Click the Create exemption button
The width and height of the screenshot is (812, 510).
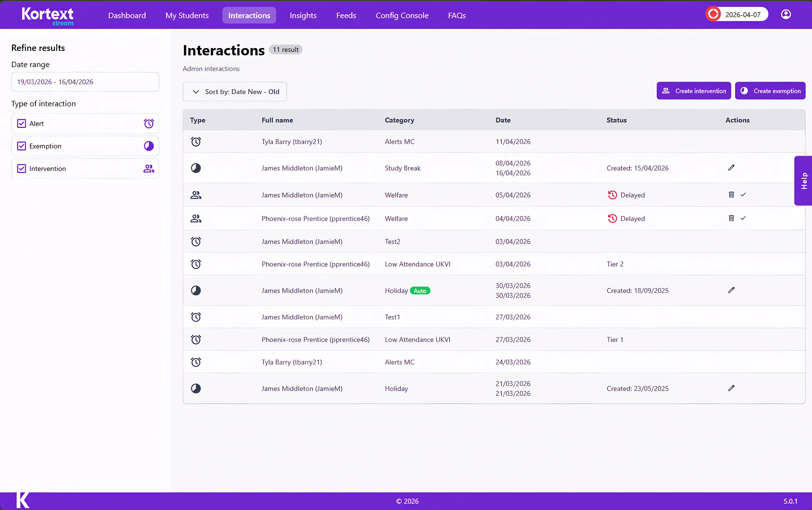[770, 90]
